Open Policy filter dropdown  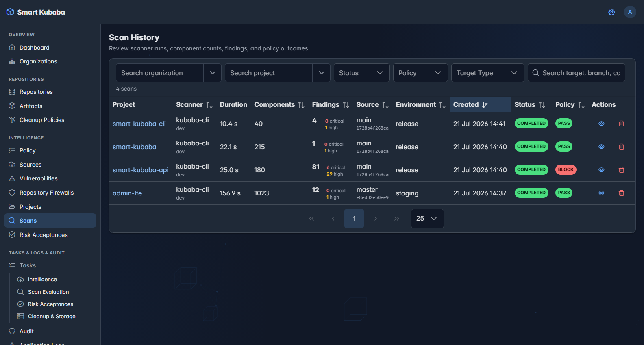point(420,73)
